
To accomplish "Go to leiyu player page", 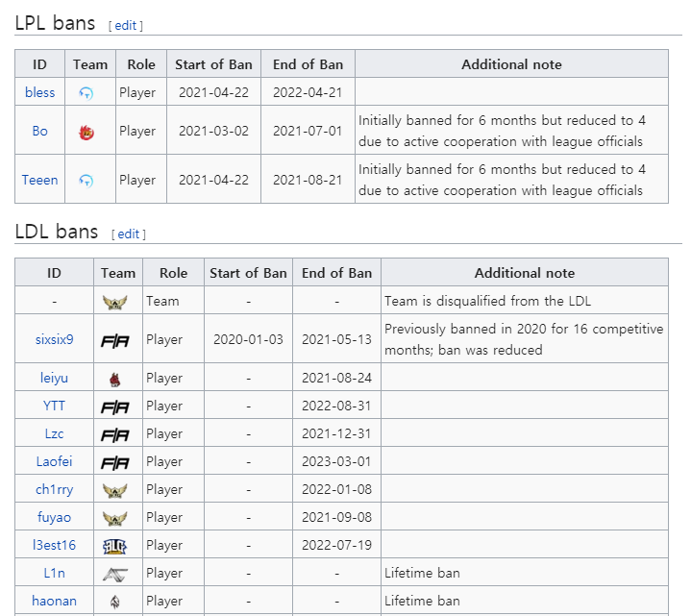I will click(54, 378).
